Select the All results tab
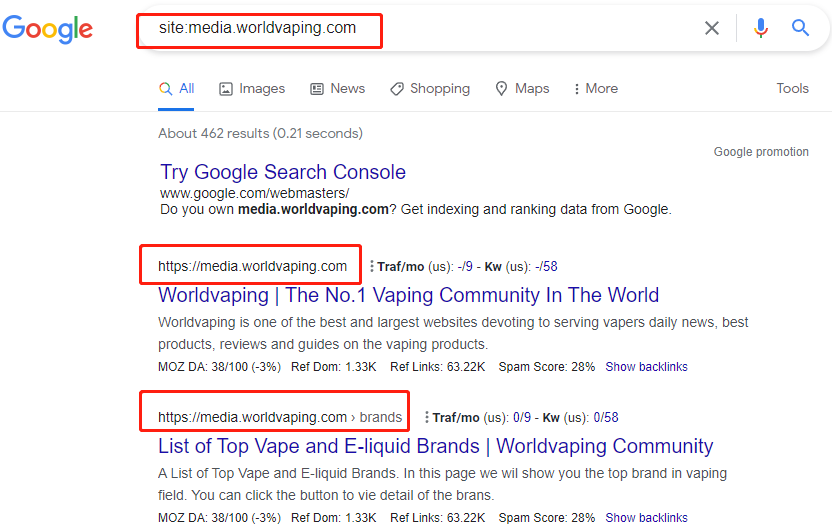The image size is (832, 532). [176, 89]
